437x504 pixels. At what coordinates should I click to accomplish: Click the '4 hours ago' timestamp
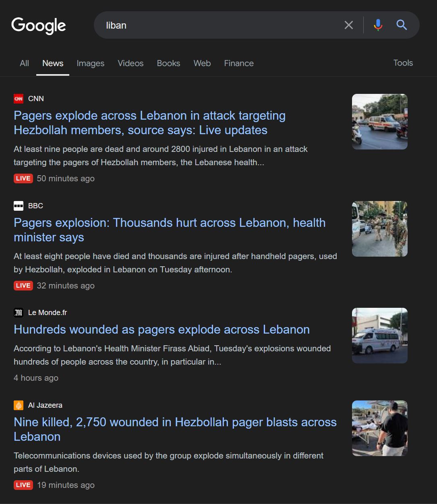coord(36,378)
